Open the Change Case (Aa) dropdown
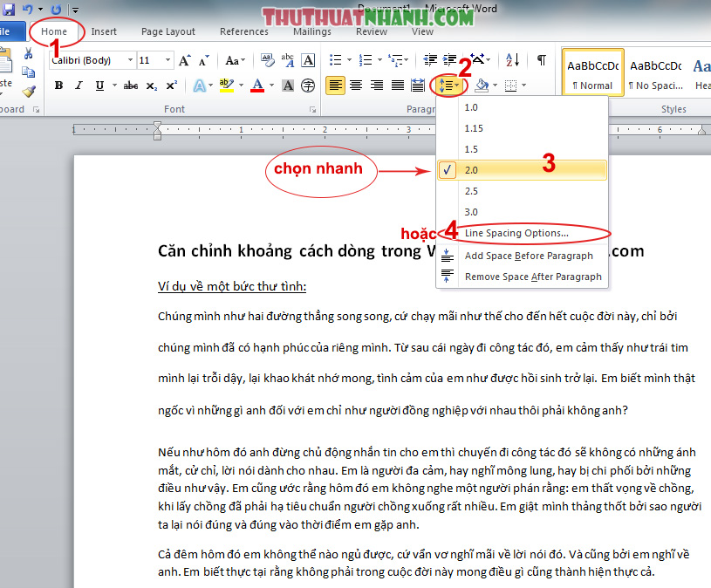The width and height of the screenshot is (711, 588). [235, 60]
